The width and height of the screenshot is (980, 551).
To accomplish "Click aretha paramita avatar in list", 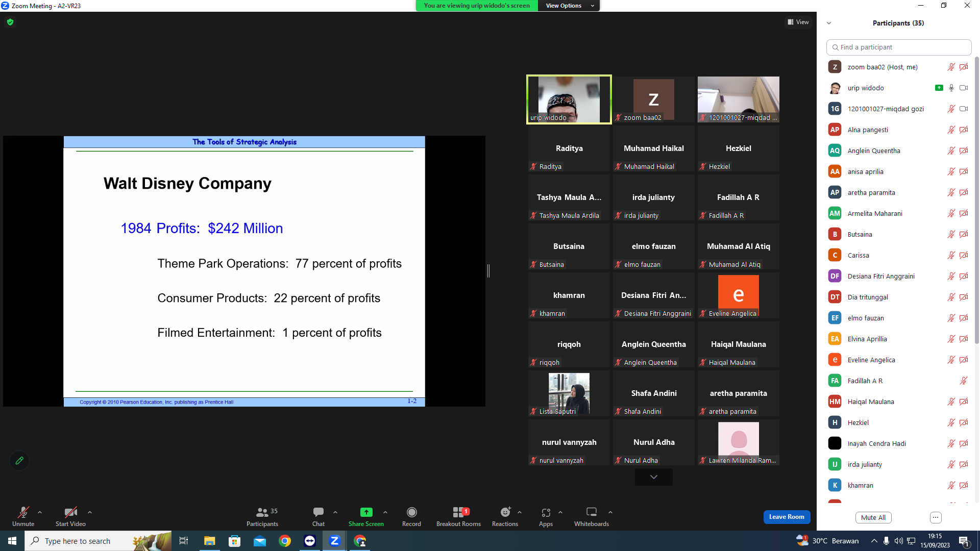I will point(835,192).
